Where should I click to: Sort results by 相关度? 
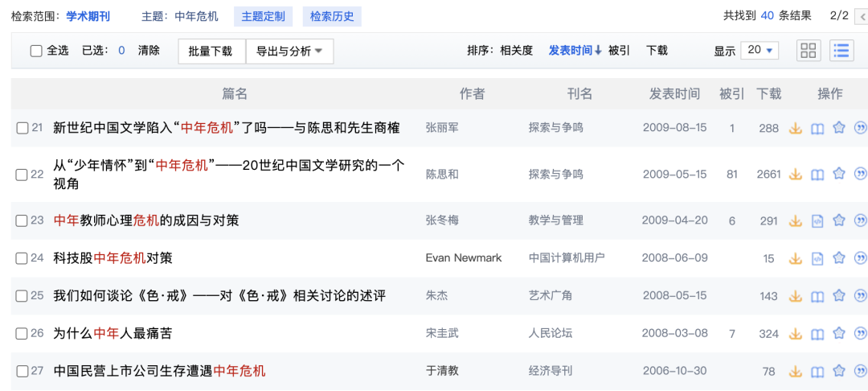[x=517, y=51]
